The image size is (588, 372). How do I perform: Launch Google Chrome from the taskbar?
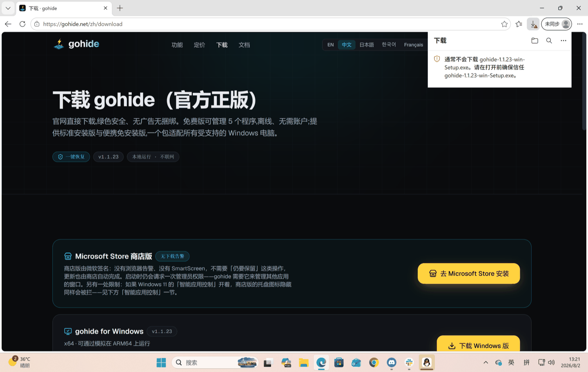(374, 363)
